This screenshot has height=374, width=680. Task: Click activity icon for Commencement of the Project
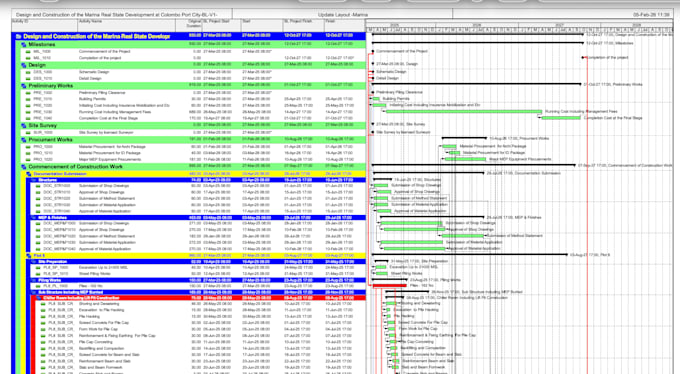pos(28,52)
